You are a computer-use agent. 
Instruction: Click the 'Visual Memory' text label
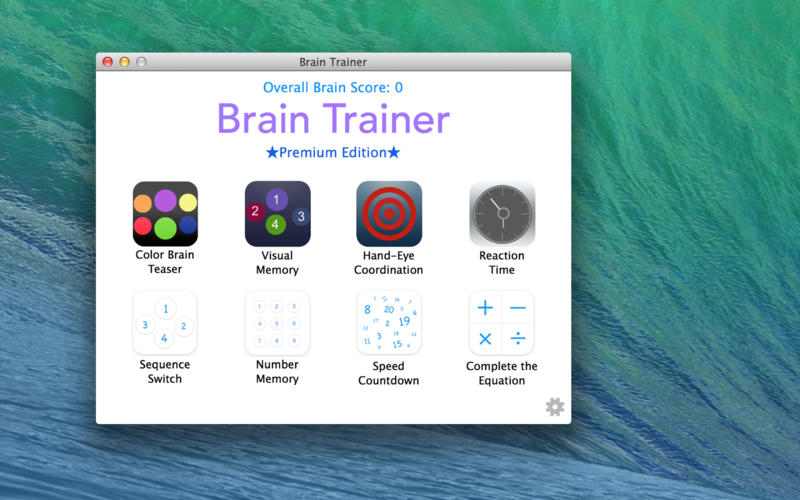point(277,263)
